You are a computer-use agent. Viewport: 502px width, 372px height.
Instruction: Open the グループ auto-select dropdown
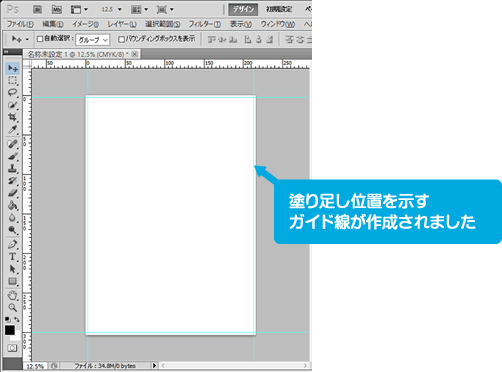93,40
